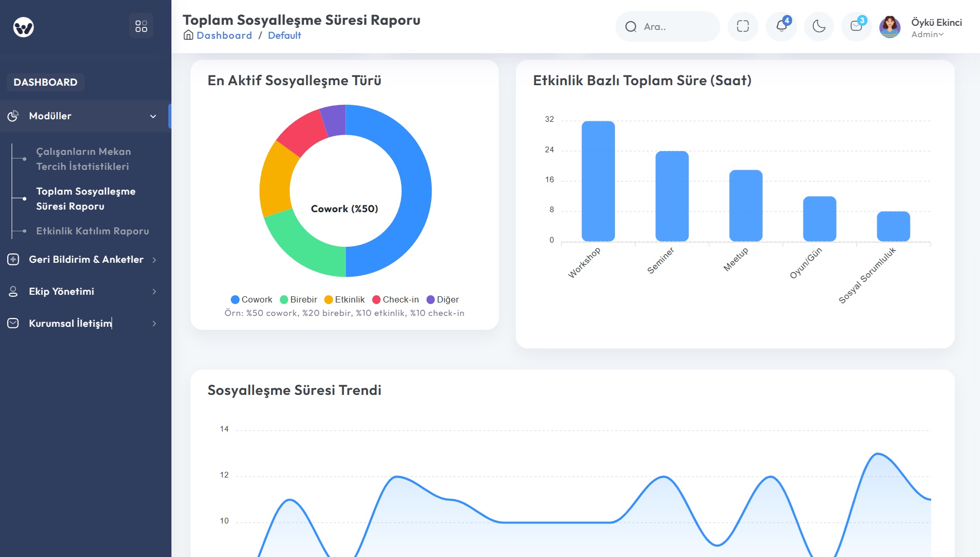Open messages mail icon with badge

(856, 26)
